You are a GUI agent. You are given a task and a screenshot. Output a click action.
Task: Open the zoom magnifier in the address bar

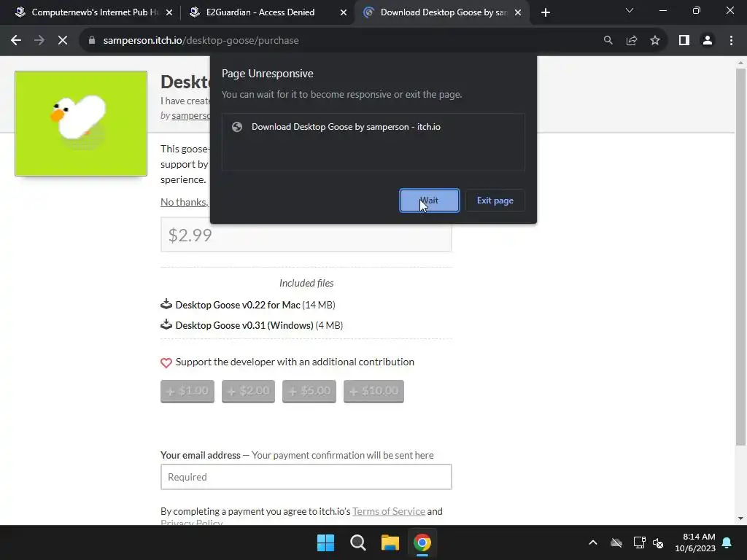coord(608,41)
